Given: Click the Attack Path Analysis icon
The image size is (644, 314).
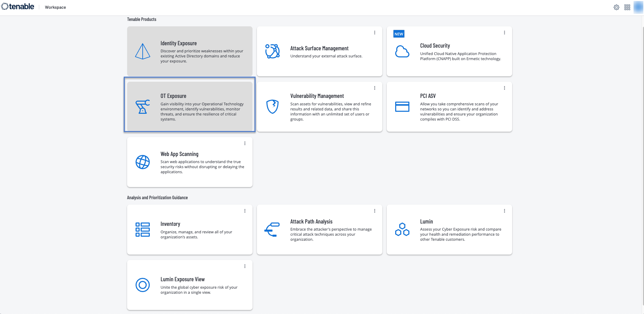Looking at the screenshot, I should tap(272, 230).
